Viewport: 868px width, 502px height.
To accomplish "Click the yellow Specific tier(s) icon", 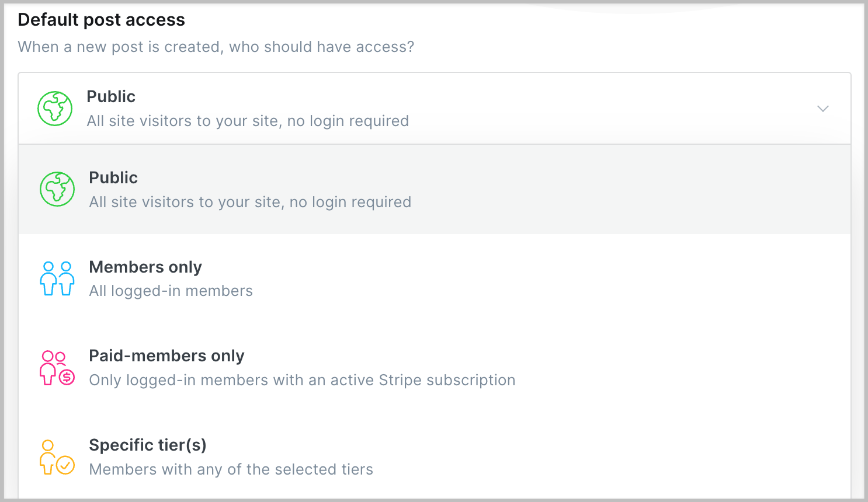I will [x=57, y=457].
